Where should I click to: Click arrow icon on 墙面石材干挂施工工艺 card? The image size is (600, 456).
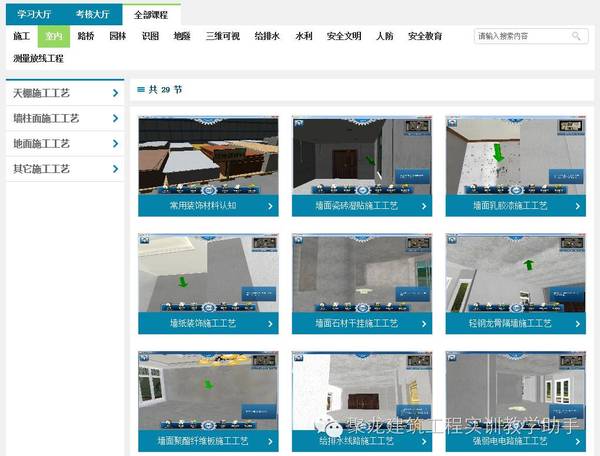click(x=424, y=324)
